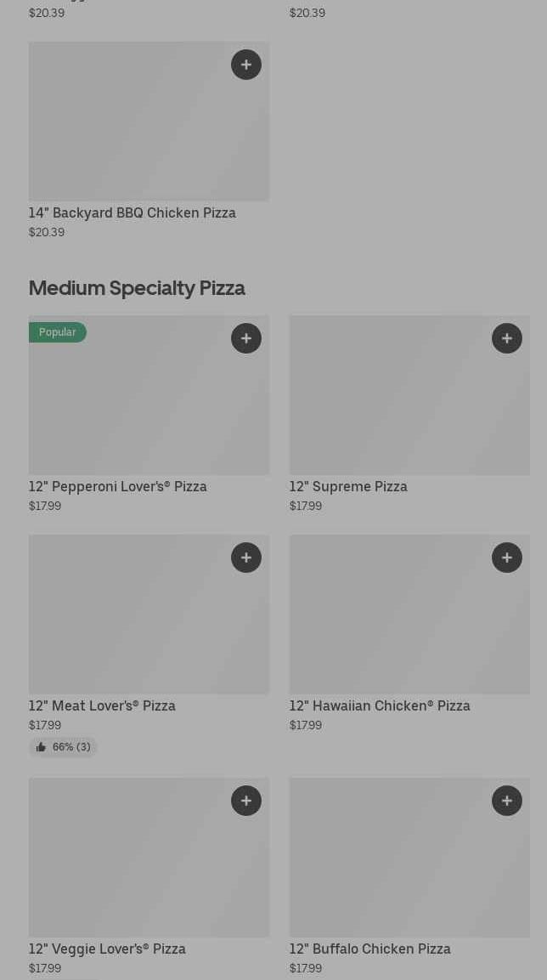
Task: Add 12" Meat Lover's Pizza using plus button
Action: (246, 558)
